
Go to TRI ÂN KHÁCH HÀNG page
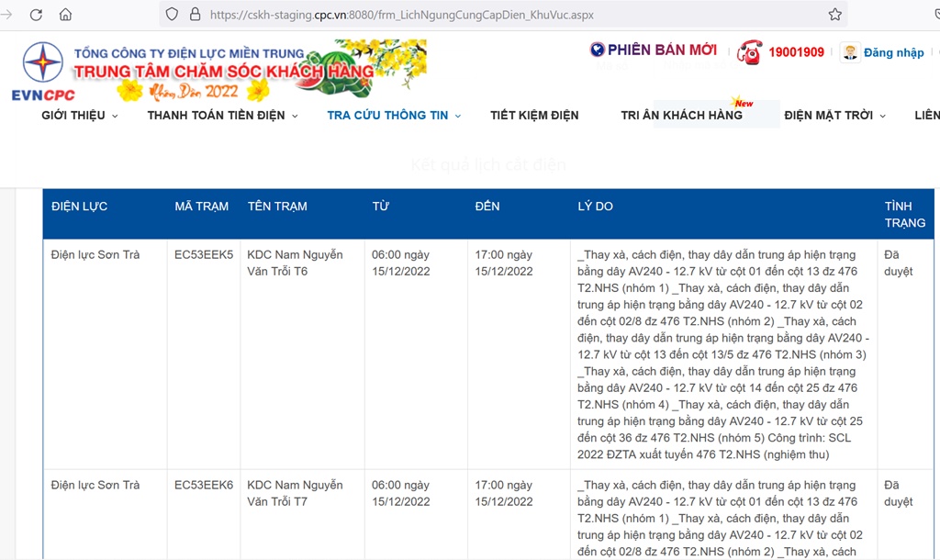pos(682,115)
